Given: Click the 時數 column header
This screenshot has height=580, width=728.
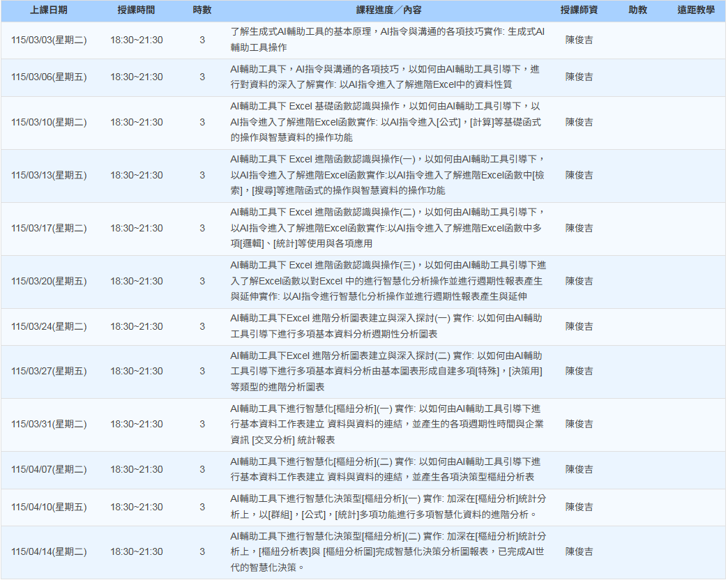Looking at the screenshot, I should point(202,10).
